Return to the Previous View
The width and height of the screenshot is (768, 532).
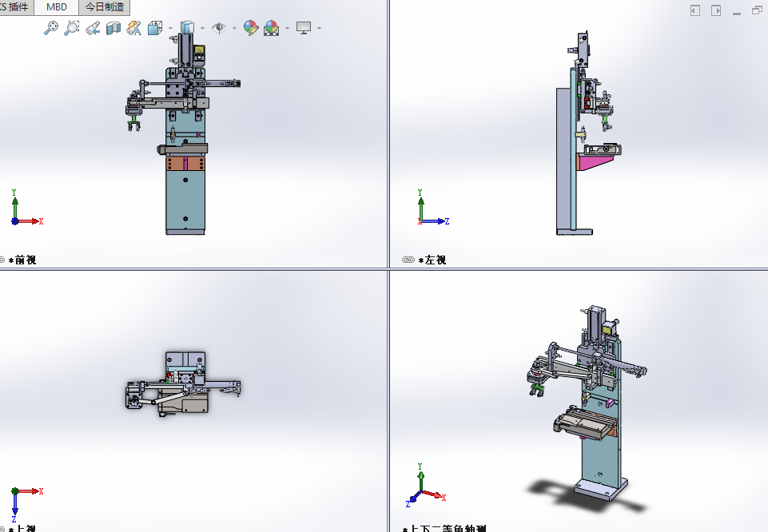pos(93,28)
